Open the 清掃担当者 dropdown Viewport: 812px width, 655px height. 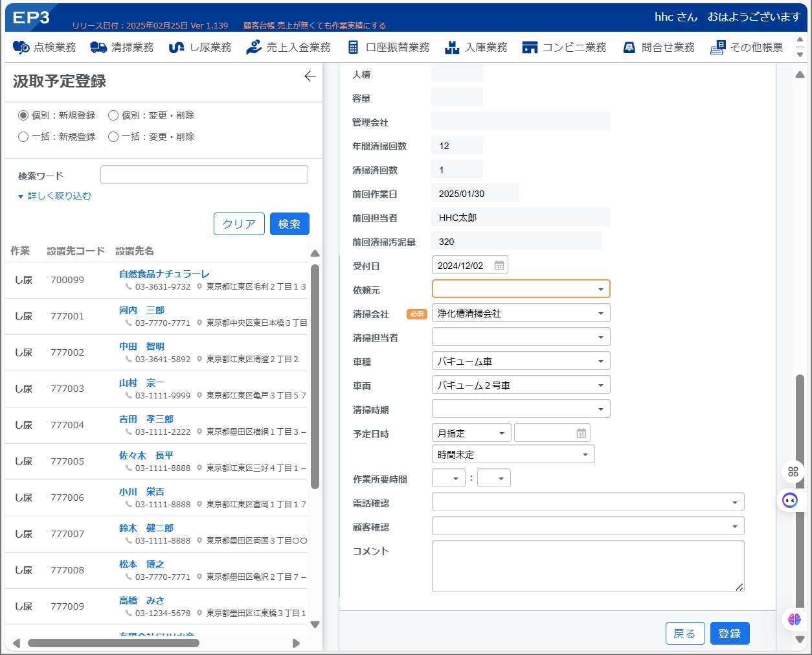(521, 337)
